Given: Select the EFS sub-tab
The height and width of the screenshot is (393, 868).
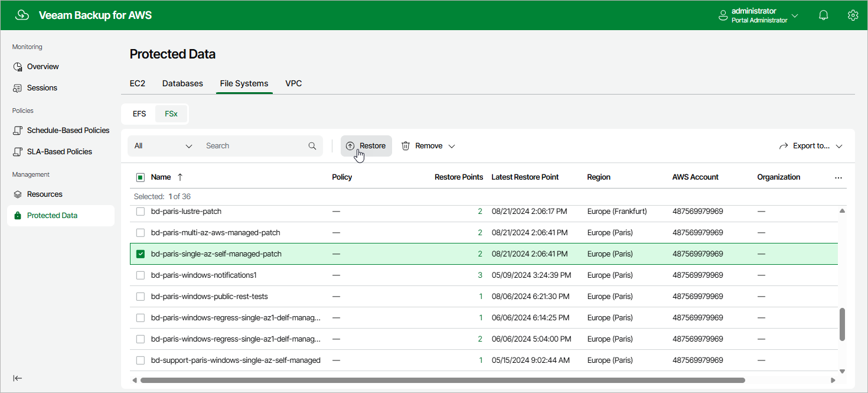Looking at the screenshot, I should [x=139, y=114].
